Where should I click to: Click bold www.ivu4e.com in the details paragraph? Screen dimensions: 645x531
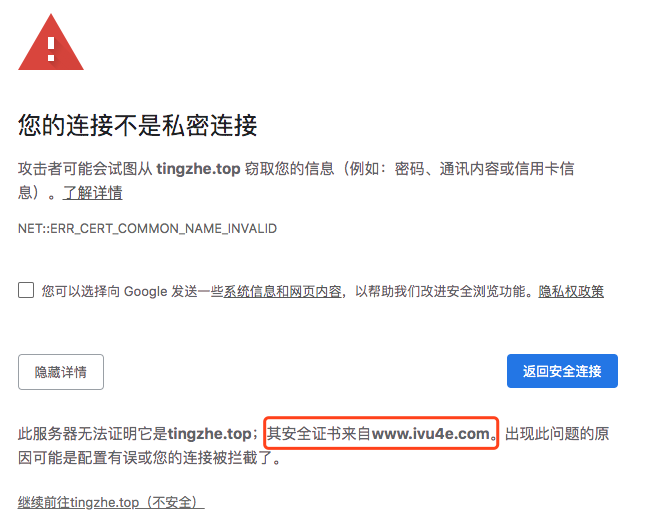pyautogui.click(x=431, y=434)
